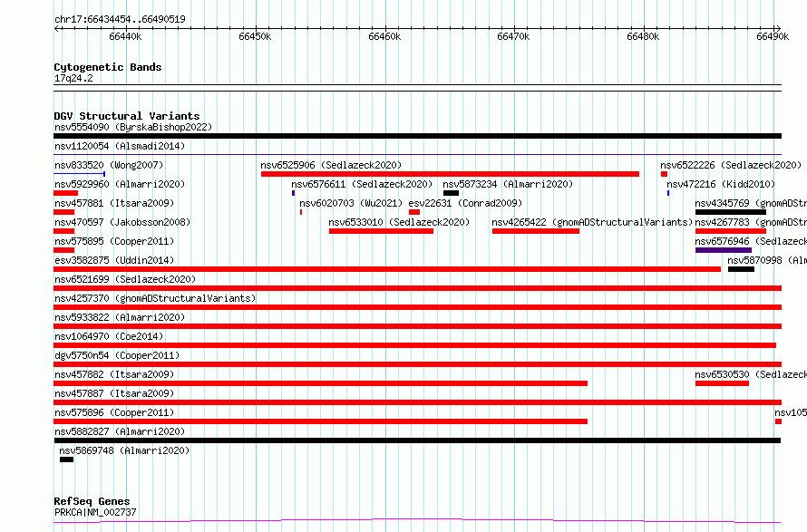Open nsv5882827 (Almarri2020) label
This screenshot has width=807, height=532.
pos(120,431)
